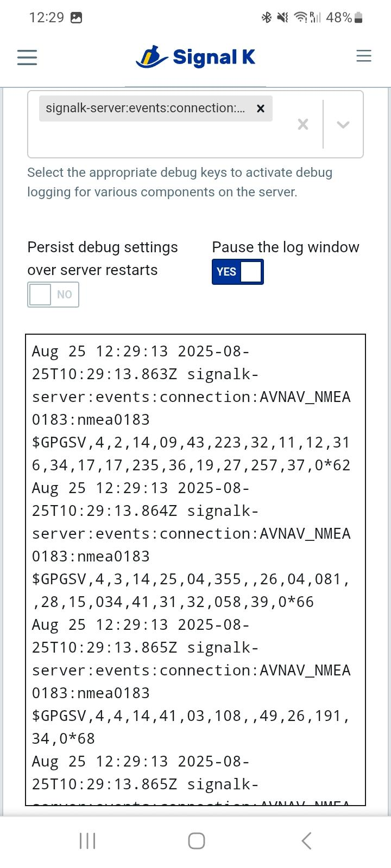Tap the Android recent apps button
Image resolution: width=391 pixels, height=868 pixels.
[x=87, y=841]
